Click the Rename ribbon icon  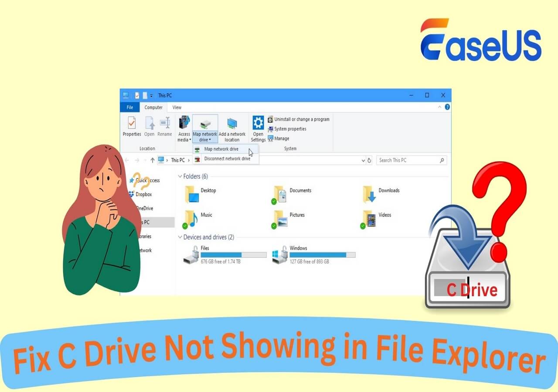[165, 127]
